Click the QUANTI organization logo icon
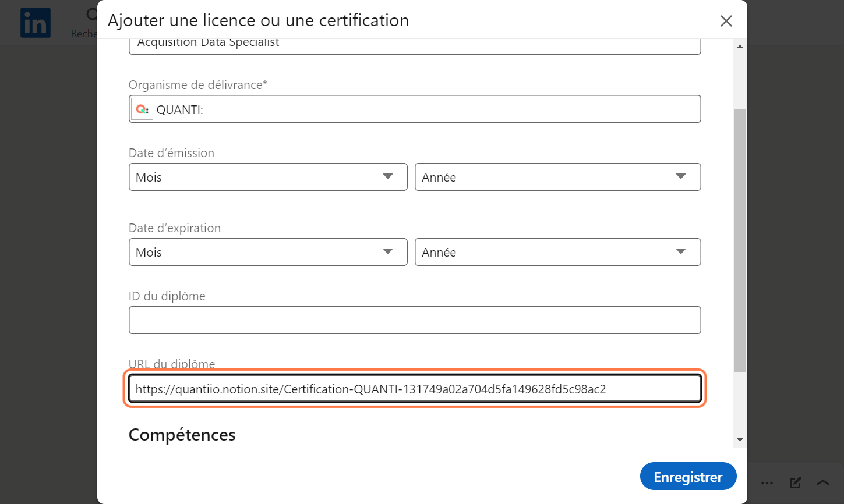 click(142, 109)
